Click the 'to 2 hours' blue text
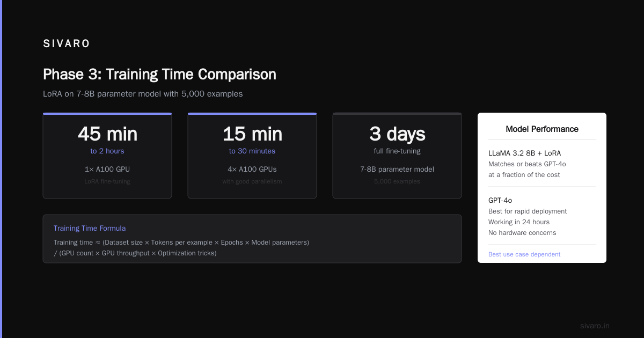 (x=107, y=151)
